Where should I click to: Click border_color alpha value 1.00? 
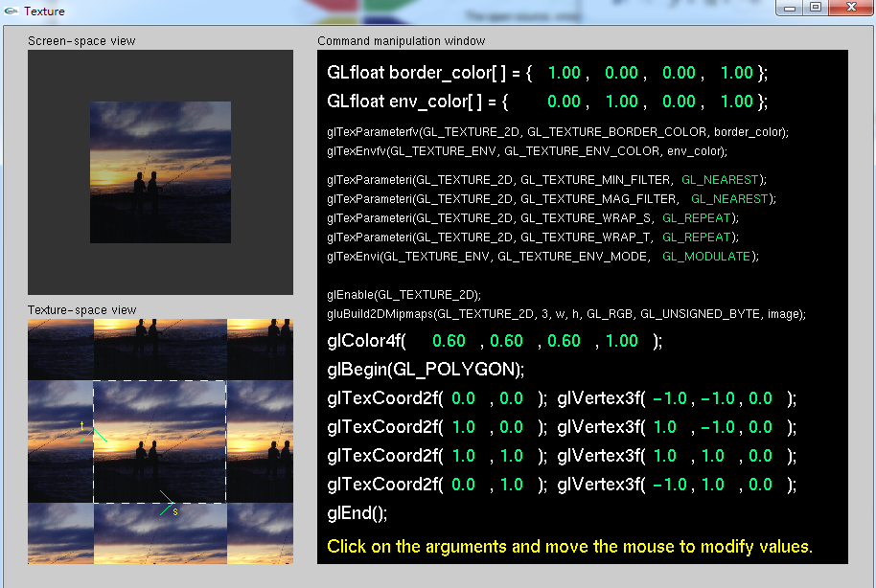tap(736, 73)
